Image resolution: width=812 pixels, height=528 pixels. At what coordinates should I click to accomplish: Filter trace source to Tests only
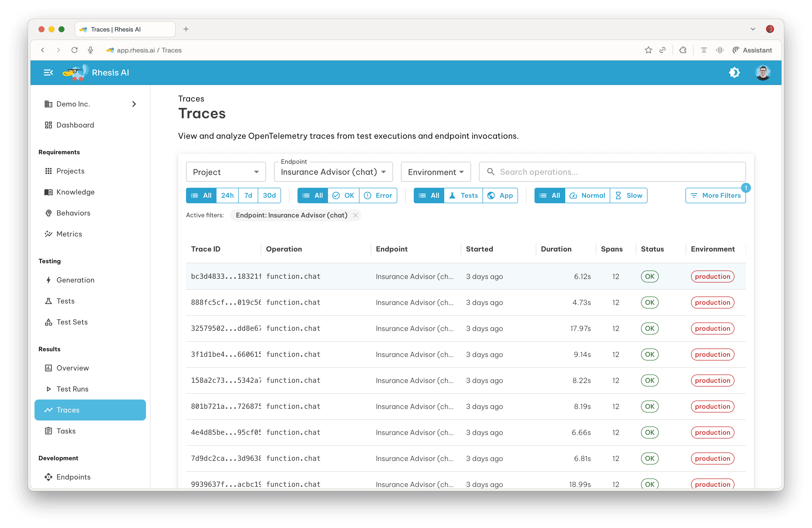[463, 195]
